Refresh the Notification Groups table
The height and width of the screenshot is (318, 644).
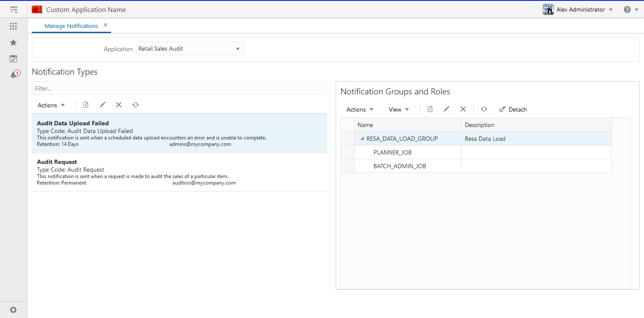[484, 109]
